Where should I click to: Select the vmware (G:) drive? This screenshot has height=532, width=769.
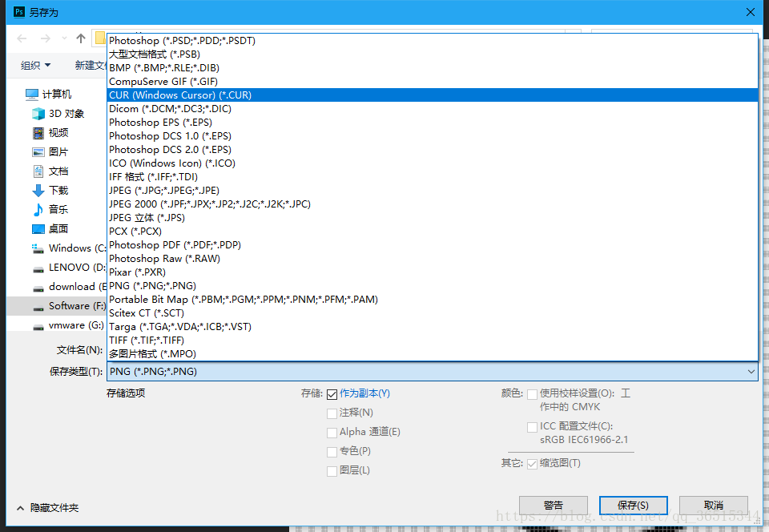pos(67,325)
